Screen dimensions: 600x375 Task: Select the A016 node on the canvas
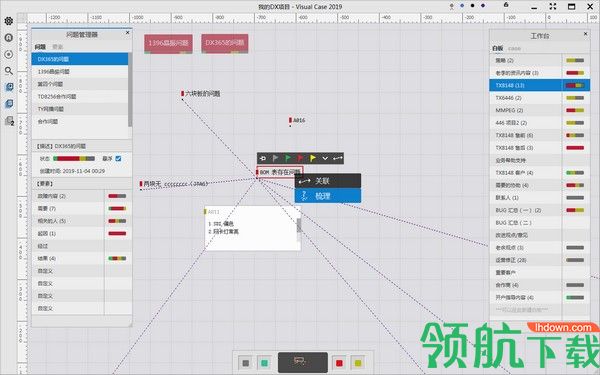(x=297, y=121)
